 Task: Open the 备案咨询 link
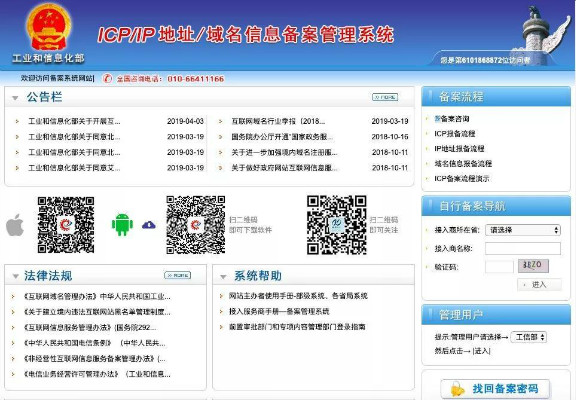tap(452, 119)
